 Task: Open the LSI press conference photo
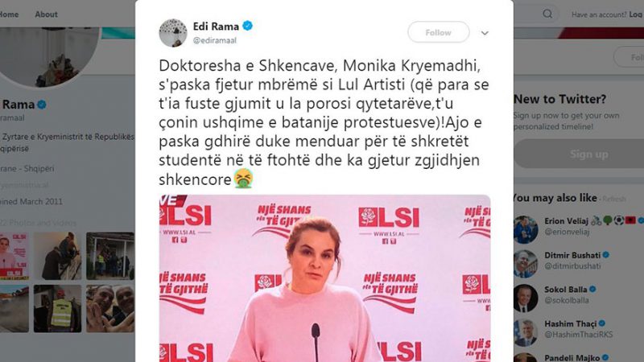tap(324, 278)
